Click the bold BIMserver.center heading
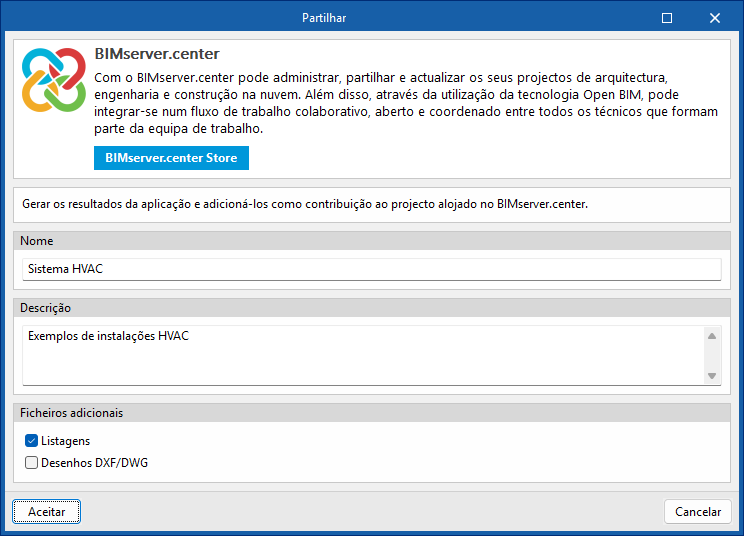Viewport: 744px width, 536px height. (156, 53)
